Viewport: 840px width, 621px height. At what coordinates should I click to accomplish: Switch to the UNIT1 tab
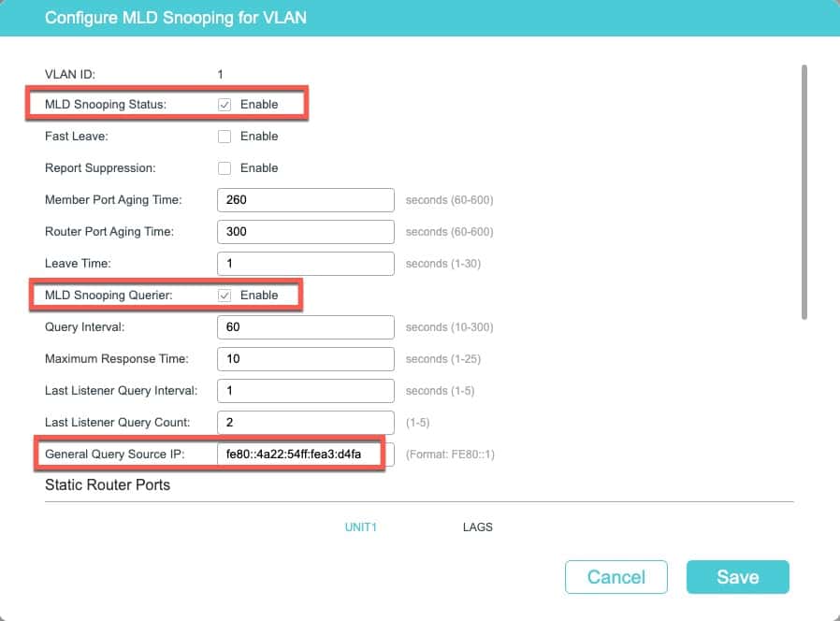point(360,527)
